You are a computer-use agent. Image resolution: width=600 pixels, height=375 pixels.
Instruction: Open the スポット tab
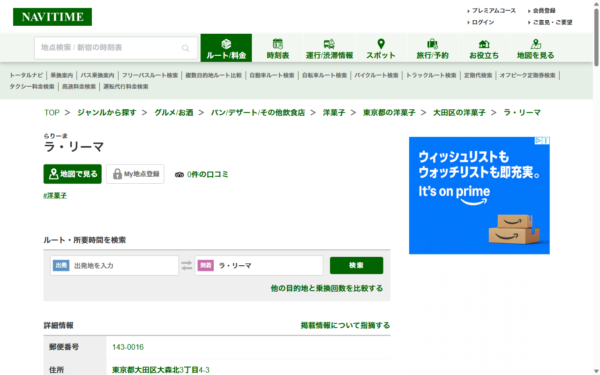pyautogui.click(x=381, y=49)
